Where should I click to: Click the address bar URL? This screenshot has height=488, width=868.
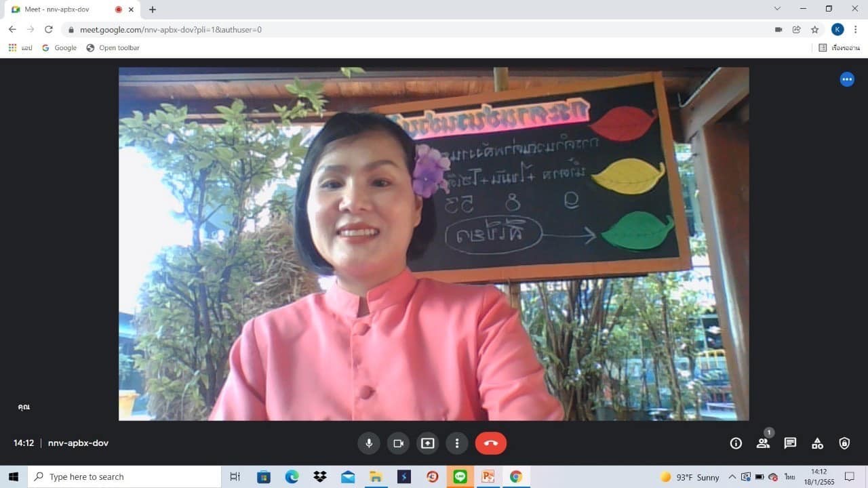tap(171, 30)
